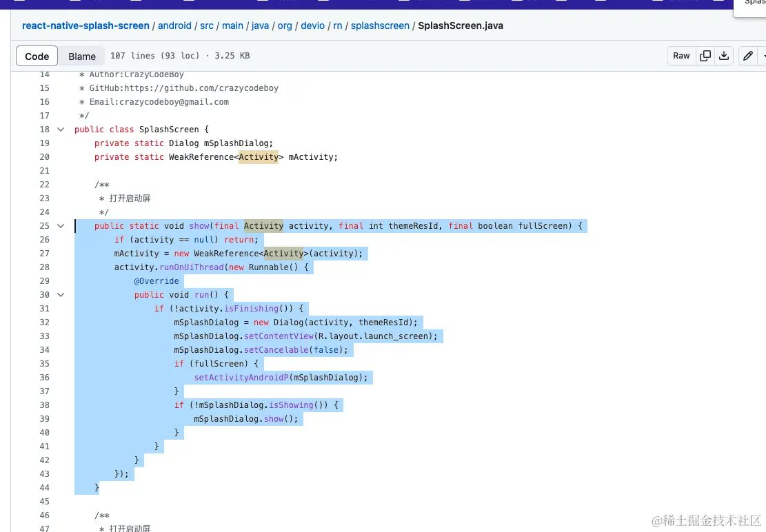Select the Code tab
766x532 pixels.
point(37,56)
